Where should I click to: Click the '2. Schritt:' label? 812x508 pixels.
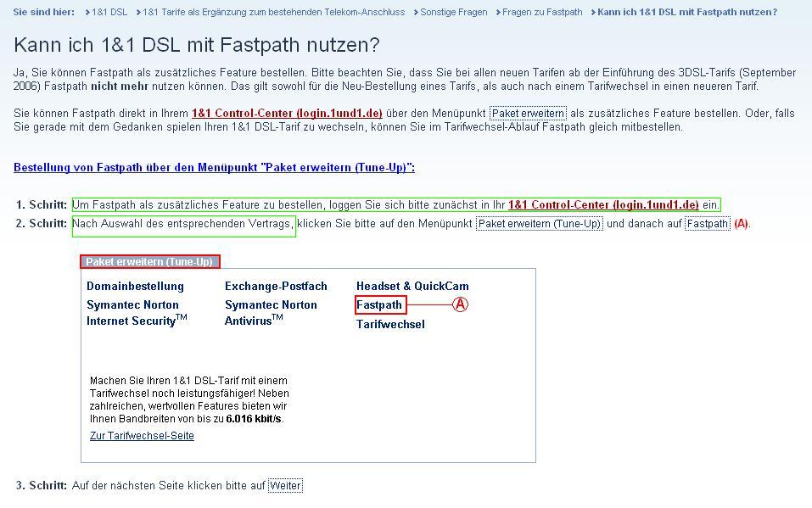pos(42,224)
